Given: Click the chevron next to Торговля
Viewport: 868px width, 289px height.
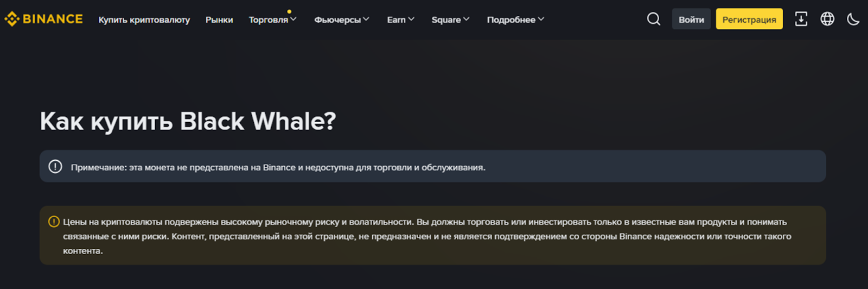Looking at the screenshot, I should (293, 19).
